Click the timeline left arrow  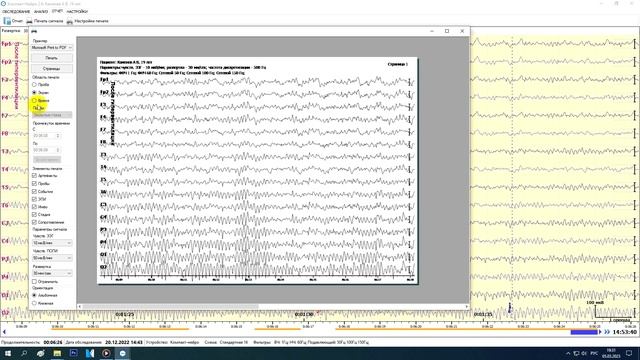coord(4,332)
